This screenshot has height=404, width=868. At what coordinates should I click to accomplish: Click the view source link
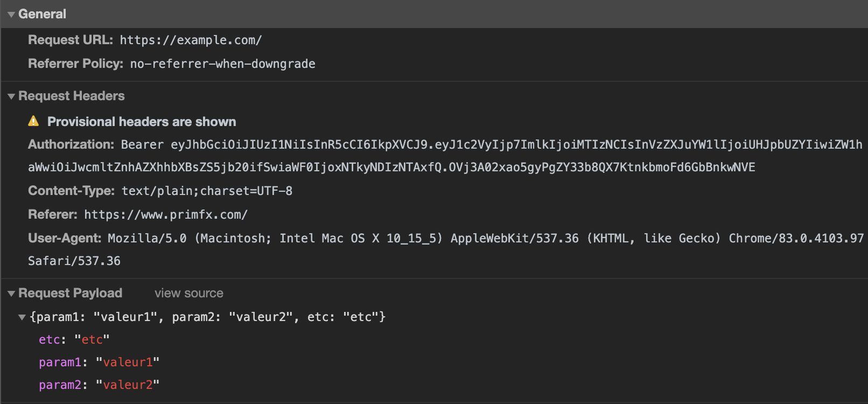(x=188, y=293)
